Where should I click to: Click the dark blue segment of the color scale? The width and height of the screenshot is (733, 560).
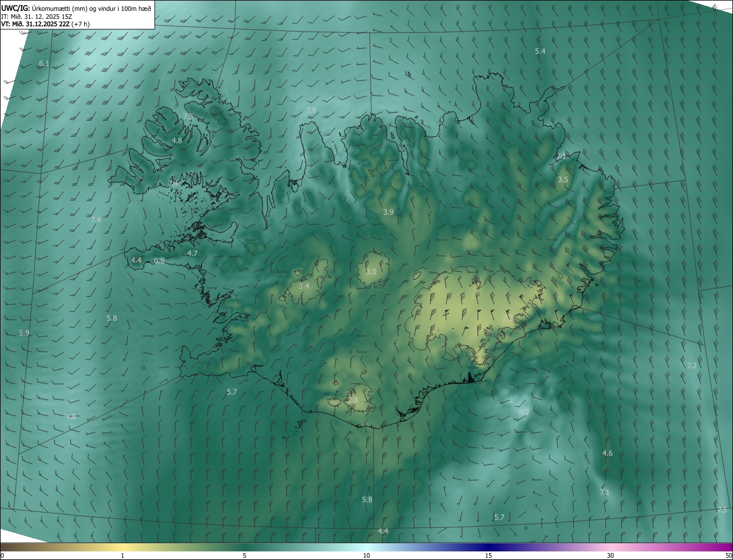point(488,547)
